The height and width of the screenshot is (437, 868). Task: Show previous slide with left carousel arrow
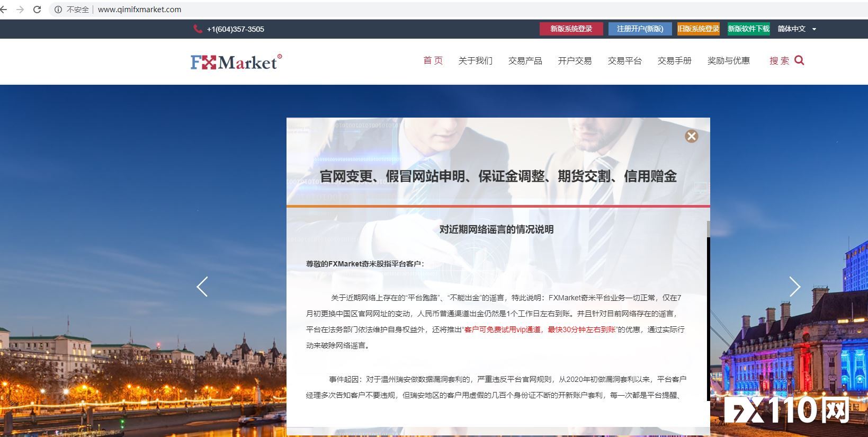click(x=202, y=287)
